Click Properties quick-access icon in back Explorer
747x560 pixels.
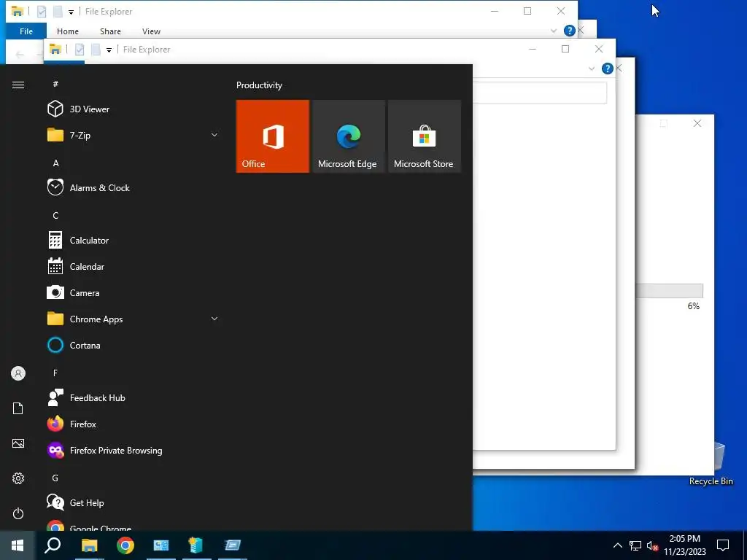42,12
